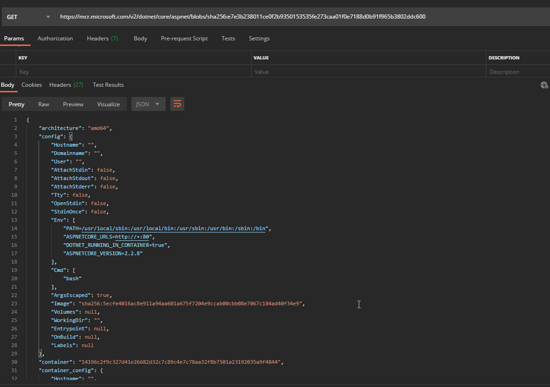The width and height of the screenshot is (550, 387).
Task: View response Headers (27) tab
Action: [66, 85]
